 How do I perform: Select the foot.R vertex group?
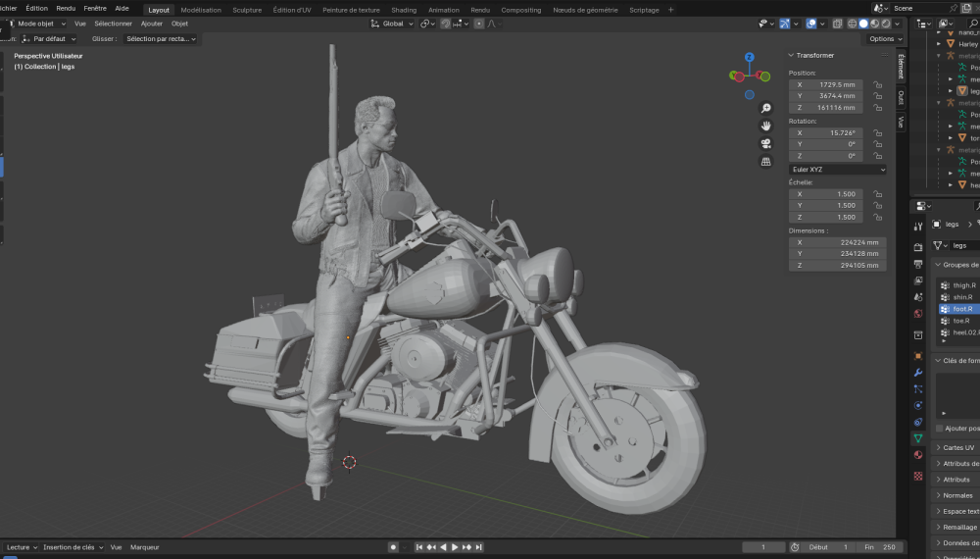pos(961,309)
